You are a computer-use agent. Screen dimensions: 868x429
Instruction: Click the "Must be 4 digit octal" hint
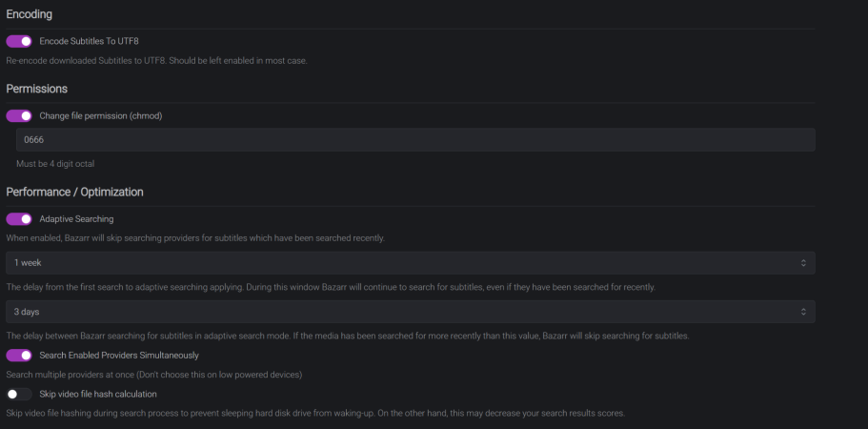[x=55, y=164]
